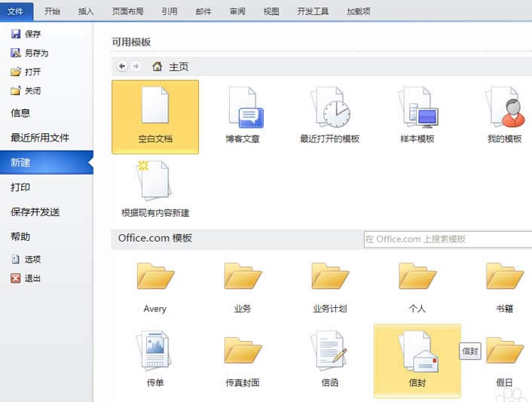The height and width of the screenshot is (402, 532).
Task: Click the back navigation arrow
Action: coord(122,66)
